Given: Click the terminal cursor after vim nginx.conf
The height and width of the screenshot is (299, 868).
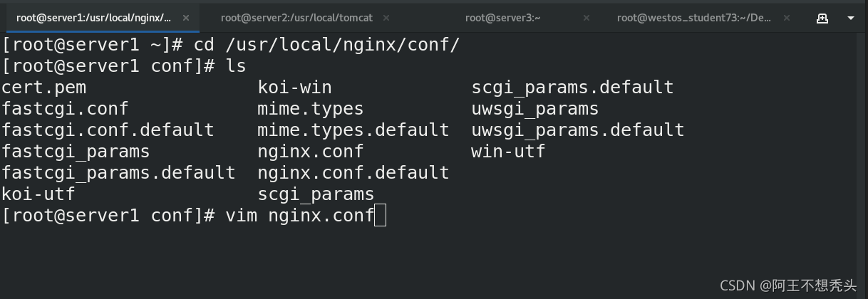Looking at the screenshot, I should [380, 215].
